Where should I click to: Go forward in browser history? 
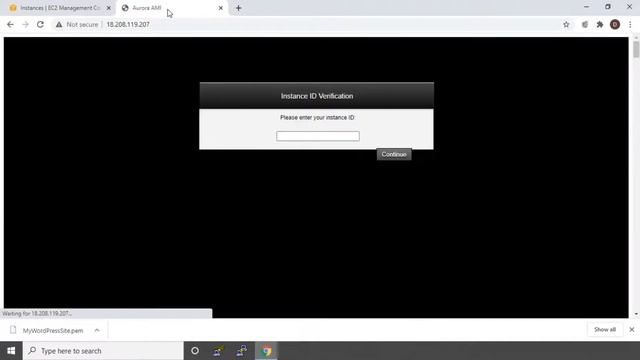25,24
